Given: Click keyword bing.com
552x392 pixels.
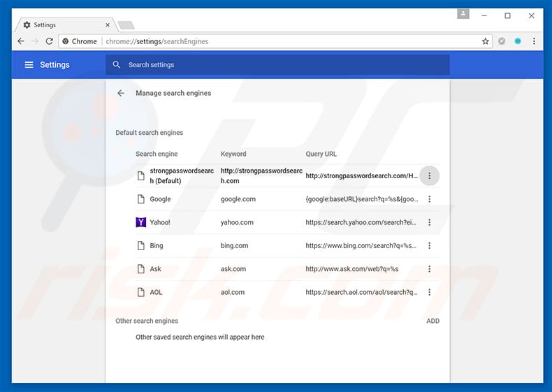Looking at the screenshot, I should pyautogui.click(x=235, y=245).
